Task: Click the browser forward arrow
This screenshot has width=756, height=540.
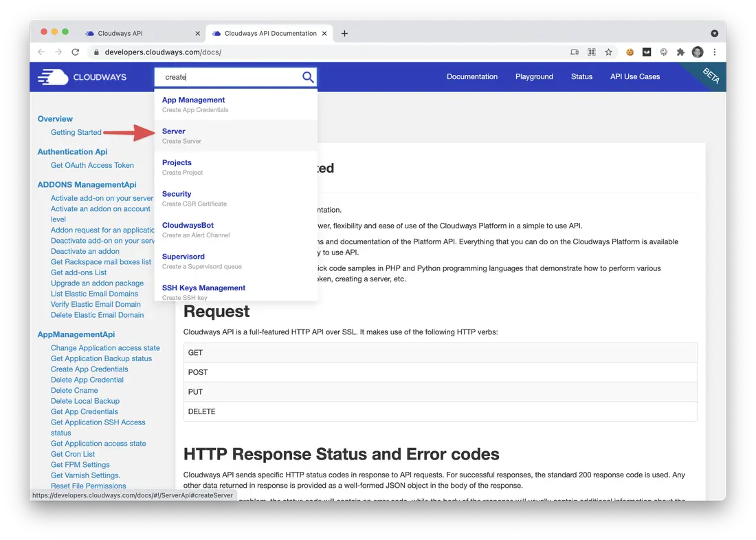Action: coord(58,52)
